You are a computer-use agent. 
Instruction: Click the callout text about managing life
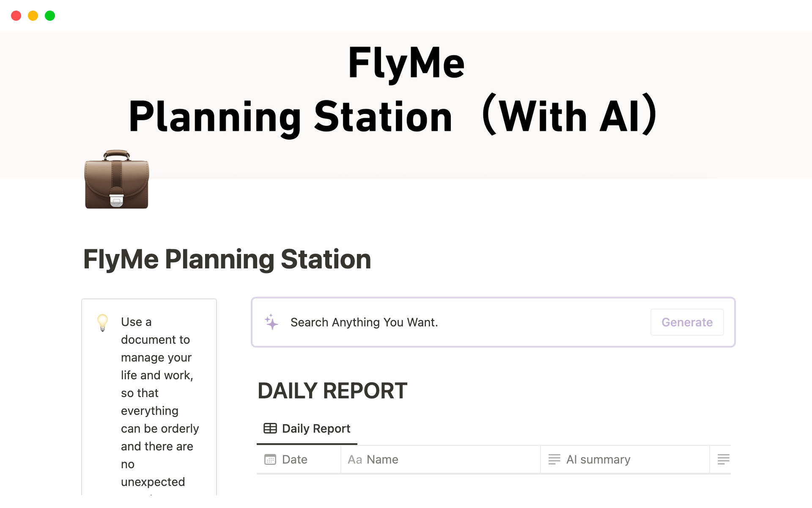tap(156, 401)
